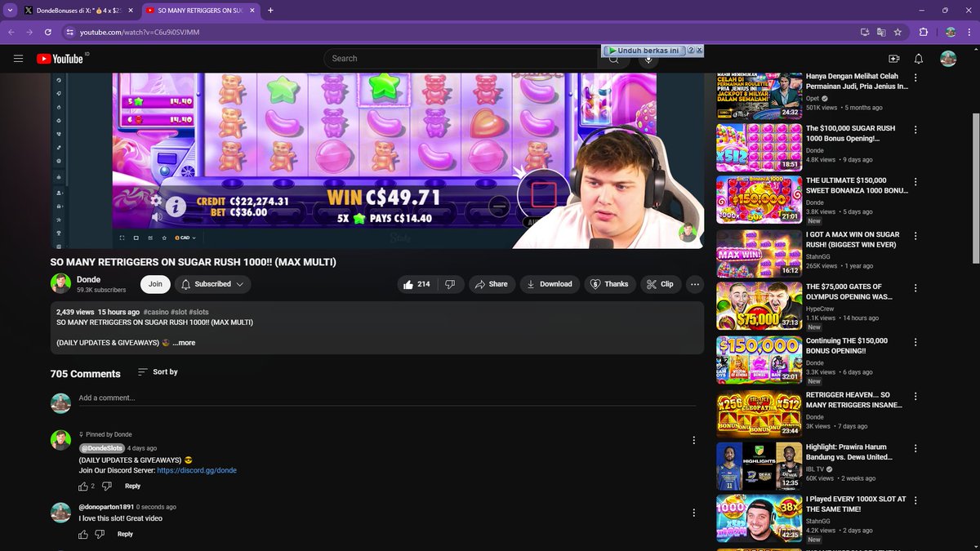This screenshot has width=980, height=551.
Task: Open the #casino hashtag
Action: [155, 312]
